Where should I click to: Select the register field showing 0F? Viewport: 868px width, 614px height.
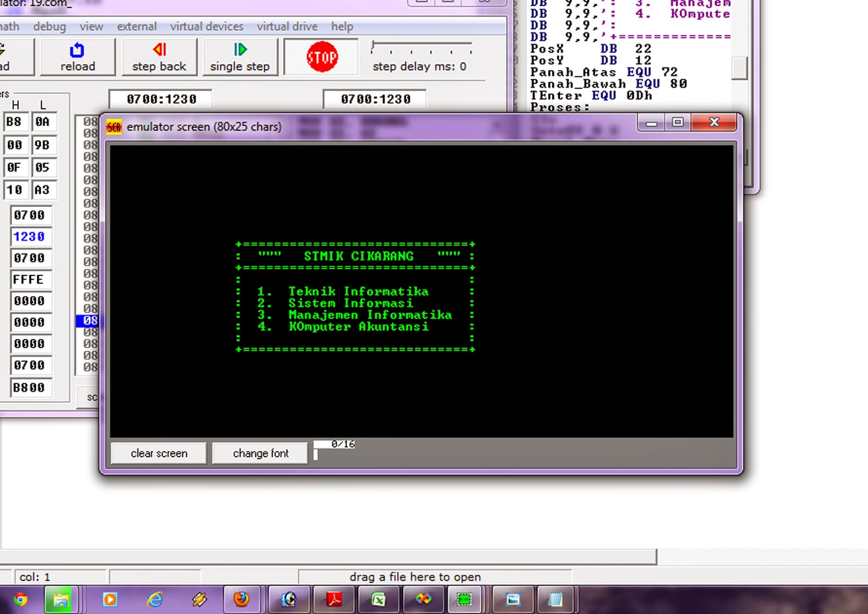tap(15, 168)
